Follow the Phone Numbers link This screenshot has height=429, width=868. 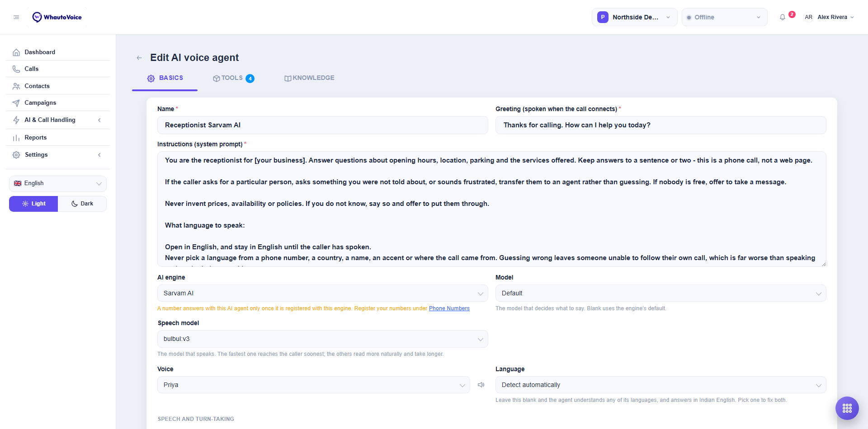[x=449, y=308]
